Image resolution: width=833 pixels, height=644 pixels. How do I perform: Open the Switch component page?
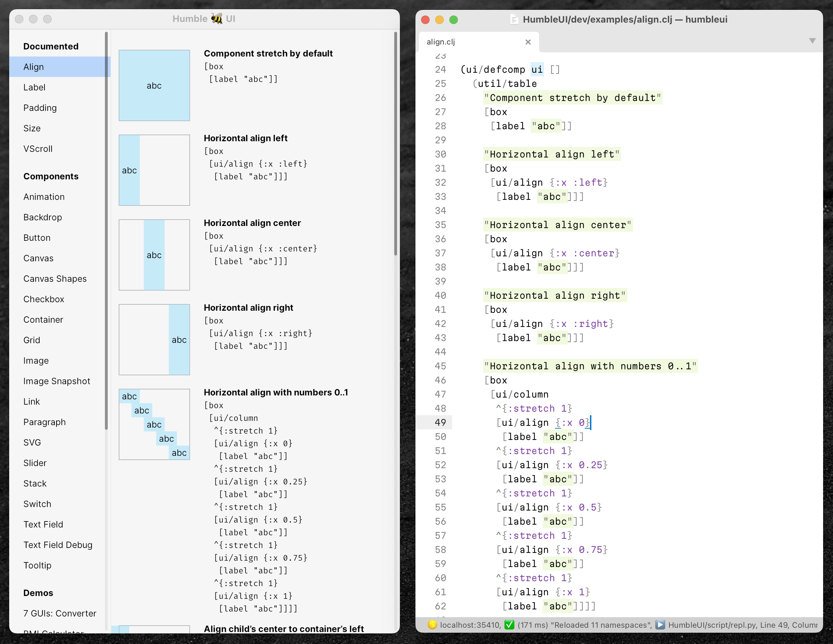[x=37, y=504]
